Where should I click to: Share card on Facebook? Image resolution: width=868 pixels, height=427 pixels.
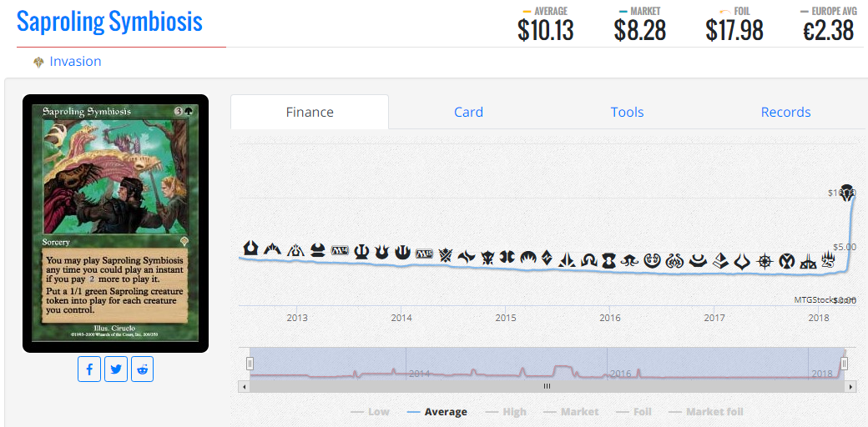tap(89, 369)
